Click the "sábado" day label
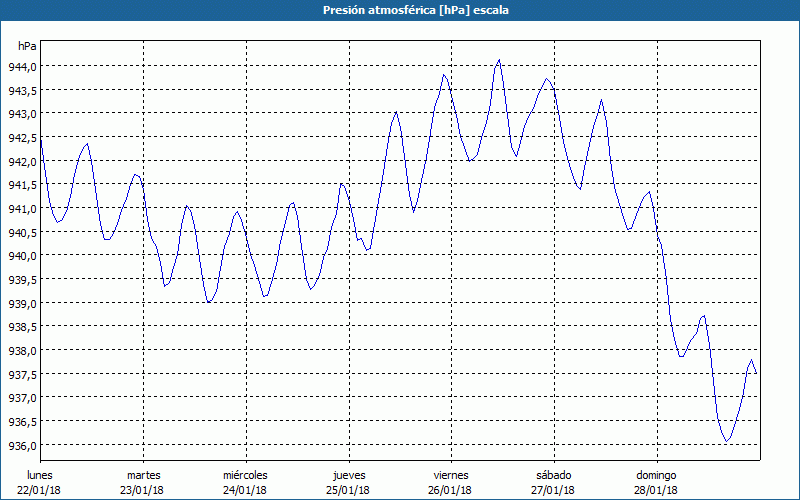The width and height of the screenshot is (800, 500). pos(553,474)
